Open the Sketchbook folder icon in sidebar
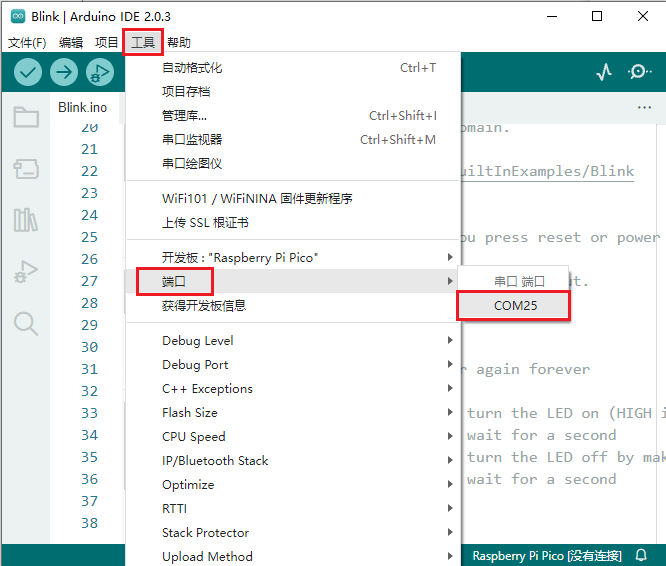 [x=26, y=117]
